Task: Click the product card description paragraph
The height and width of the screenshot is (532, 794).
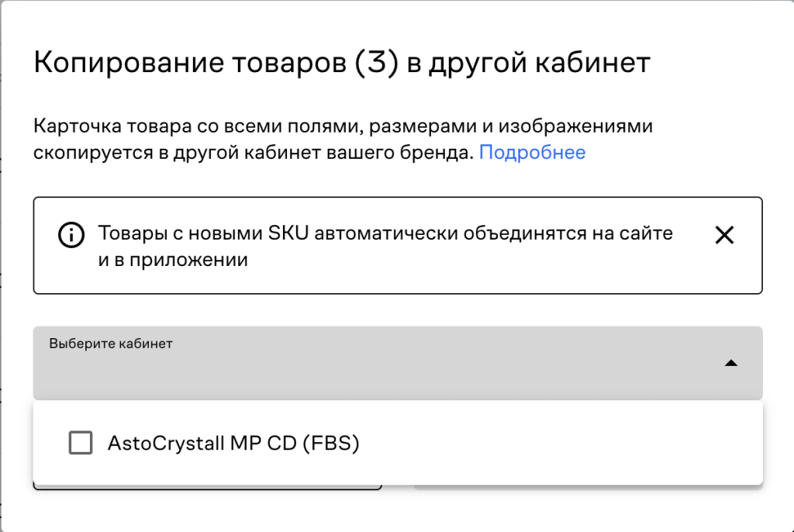Action: tap(310, 139)
